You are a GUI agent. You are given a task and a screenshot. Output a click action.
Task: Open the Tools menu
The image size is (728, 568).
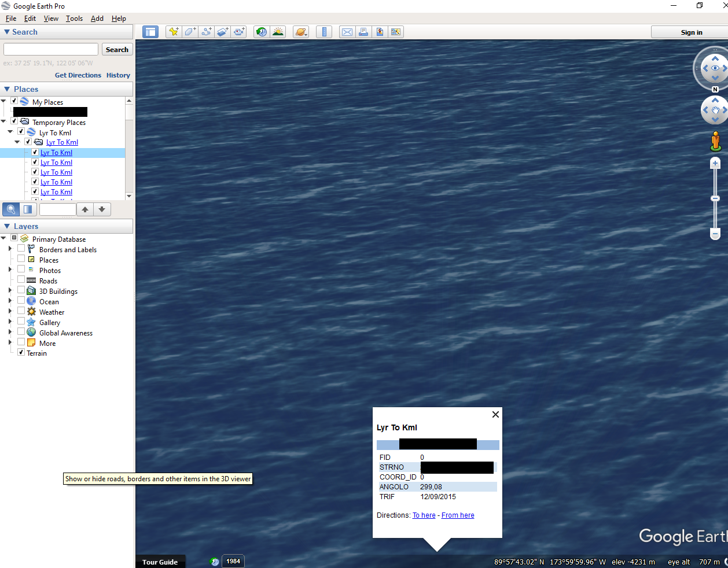point(74,19)
